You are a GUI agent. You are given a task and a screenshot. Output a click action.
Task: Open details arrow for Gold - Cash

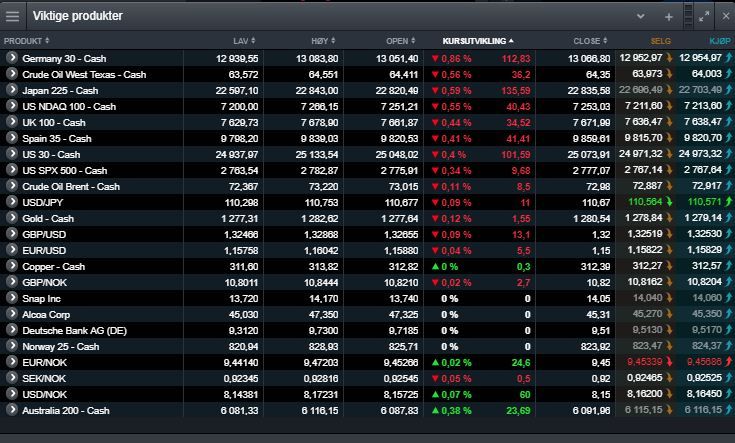pyautogui.click(x=12, y=218)
